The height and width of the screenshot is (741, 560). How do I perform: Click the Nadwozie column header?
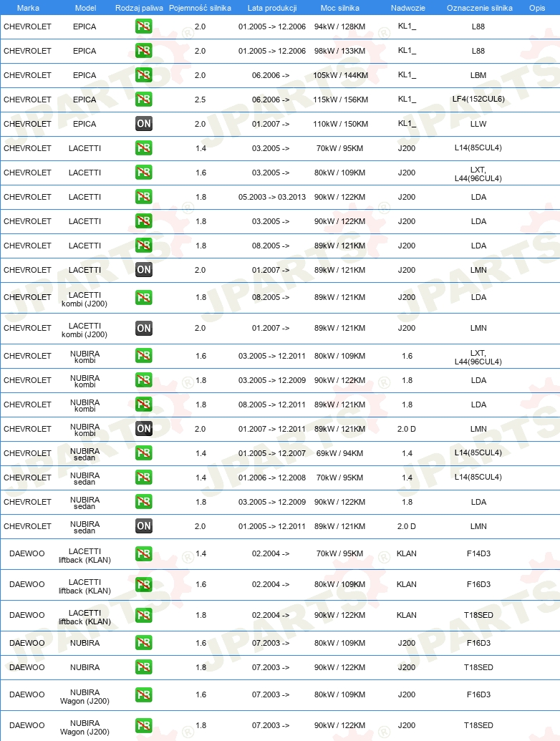(408, 8)
